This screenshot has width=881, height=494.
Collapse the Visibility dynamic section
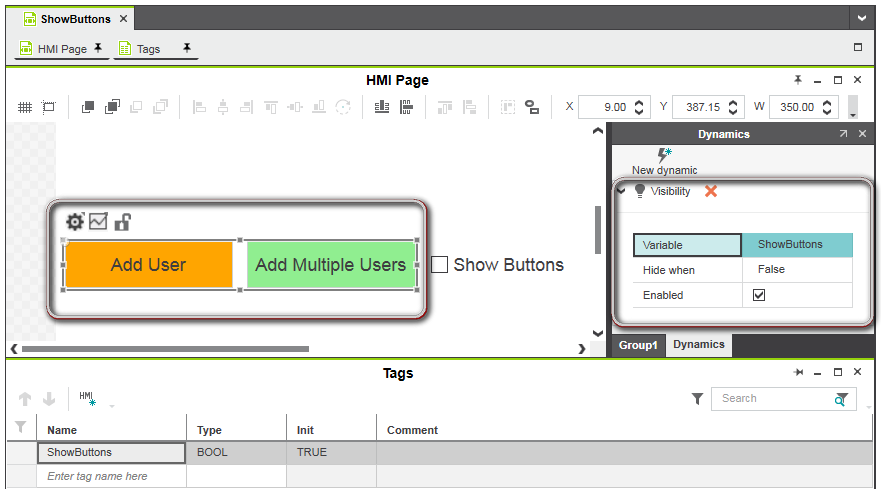tap(620, 191)
